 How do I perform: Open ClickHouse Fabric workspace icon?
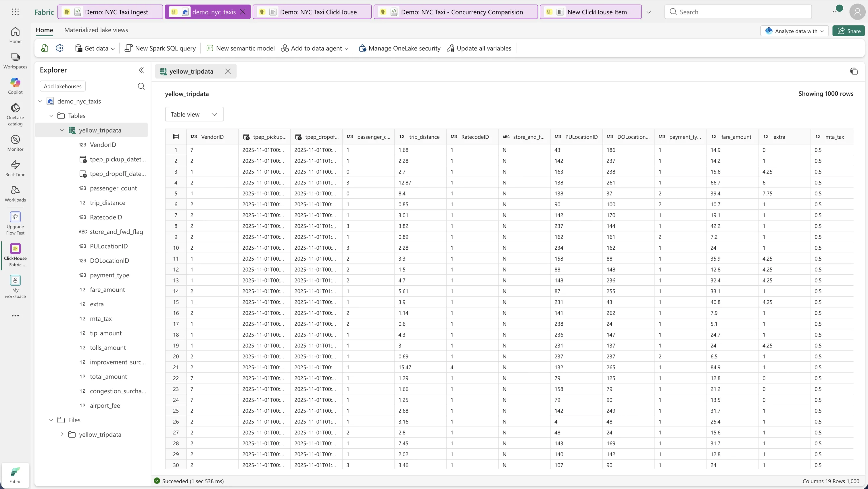[x=15, y=255]
